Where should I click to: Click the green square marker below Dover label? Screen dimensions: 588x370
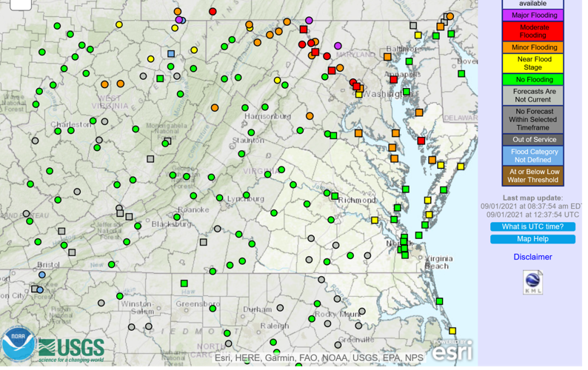461,74
